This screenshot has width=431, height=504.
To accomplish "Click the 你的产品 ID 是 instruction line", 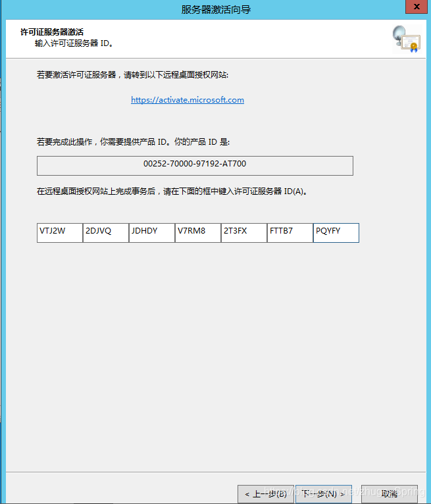I will coord(133,141).
